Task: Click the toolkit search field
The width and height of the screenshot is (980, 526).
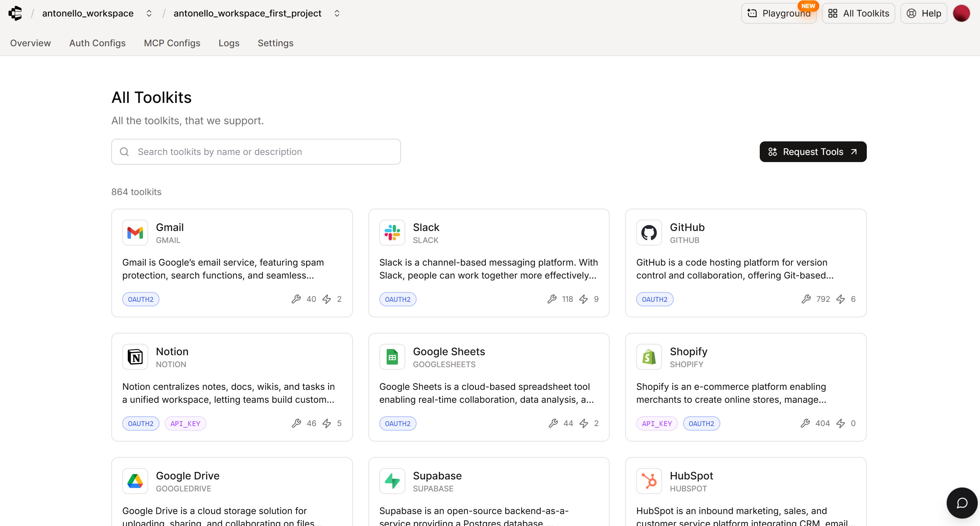Action: (x=256, y=151)
